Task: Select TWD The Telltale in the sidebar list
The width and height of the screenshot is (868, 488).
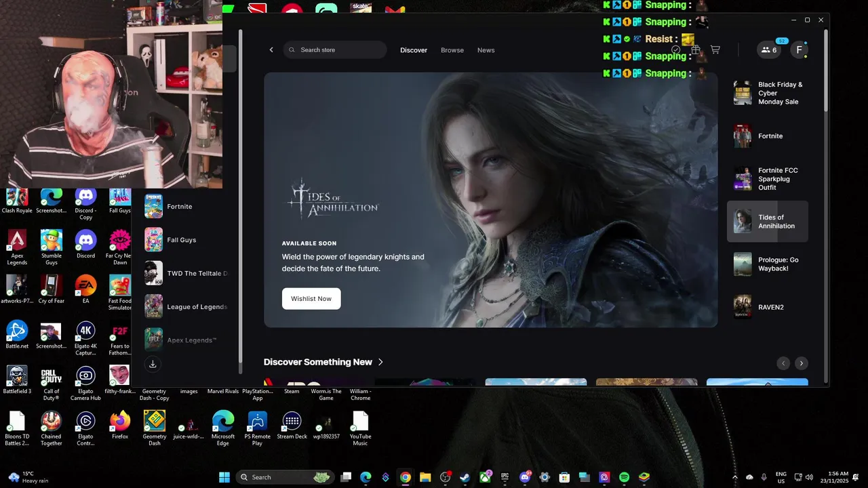Action: pos(187,273)
